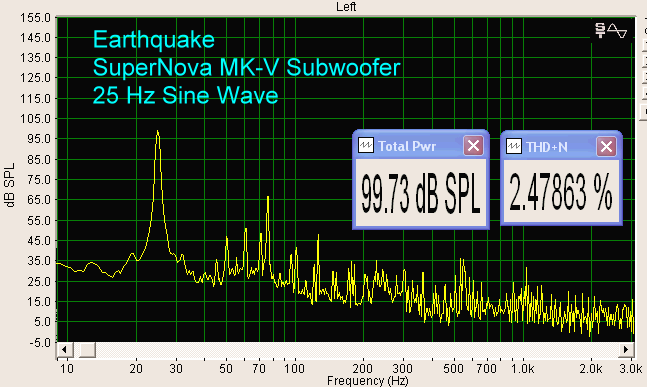
Task: Click the THD+N window waveform icon
Action: tap(514, 146)
